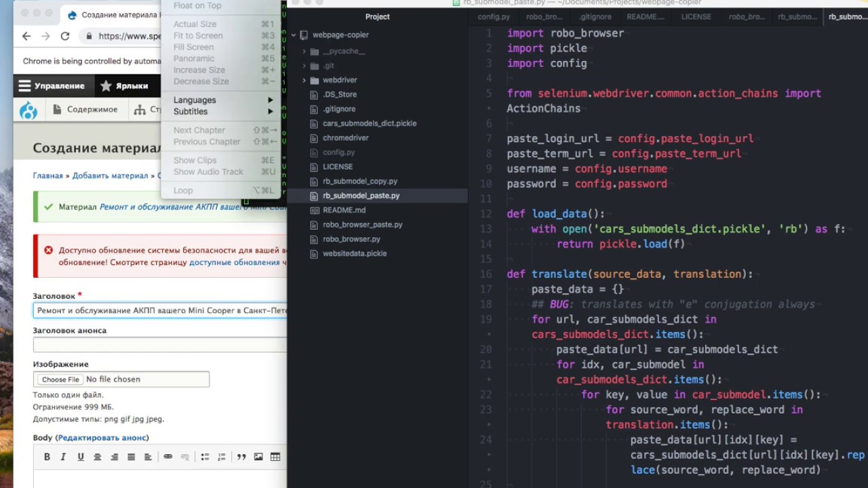The image size is (868, 488).
Task: Justify text in Body editor
Action: tap(132, 457)
